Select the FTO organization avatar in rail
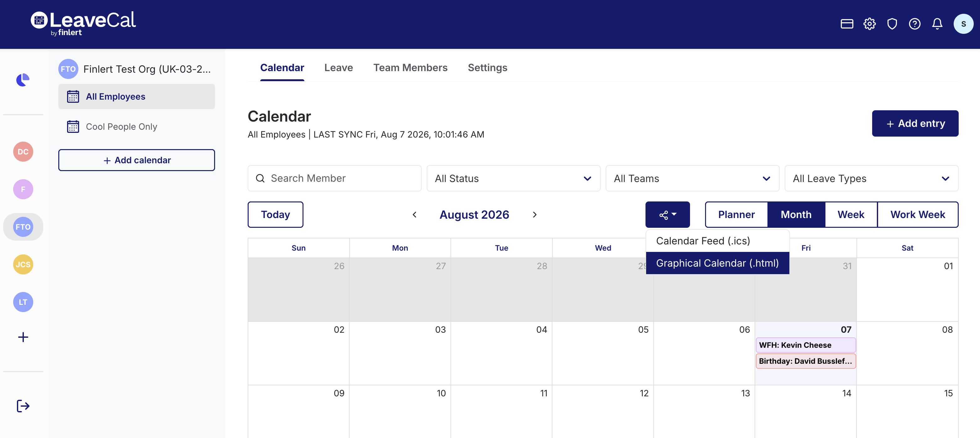The width and height of the screenshot is (980, 438). point(23,227)
